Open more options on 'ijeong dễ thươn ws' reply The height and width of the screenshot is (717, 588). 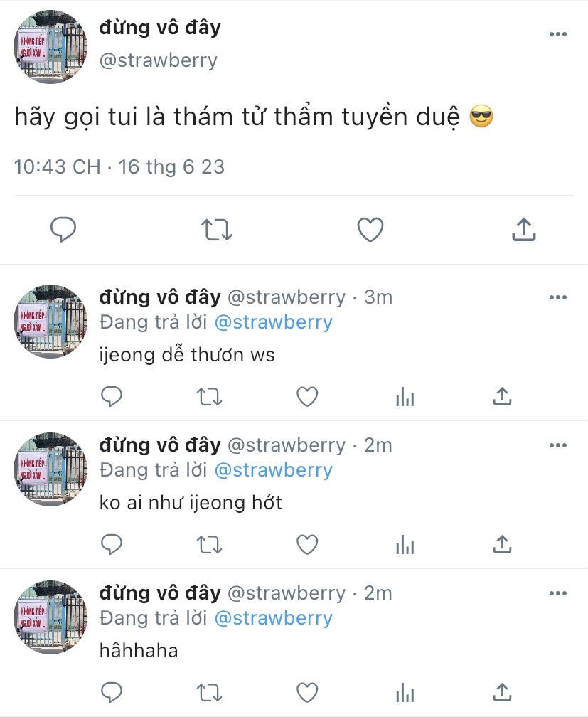(558, 297)
